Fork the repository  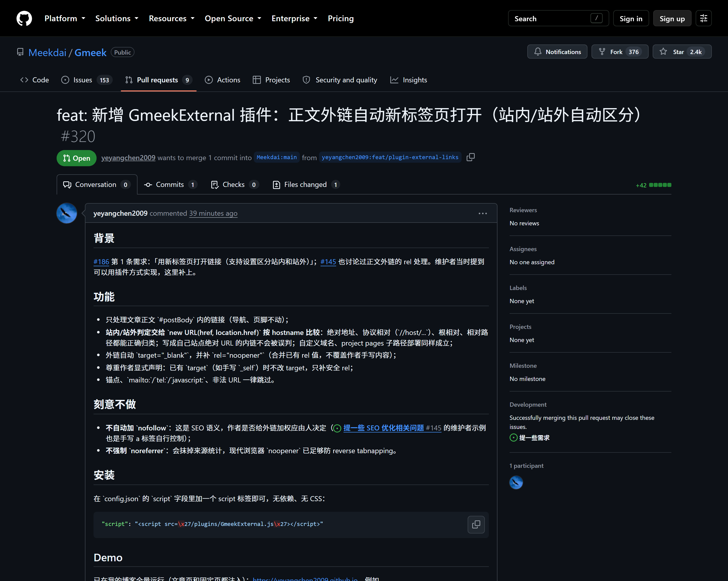coord(620,52)
